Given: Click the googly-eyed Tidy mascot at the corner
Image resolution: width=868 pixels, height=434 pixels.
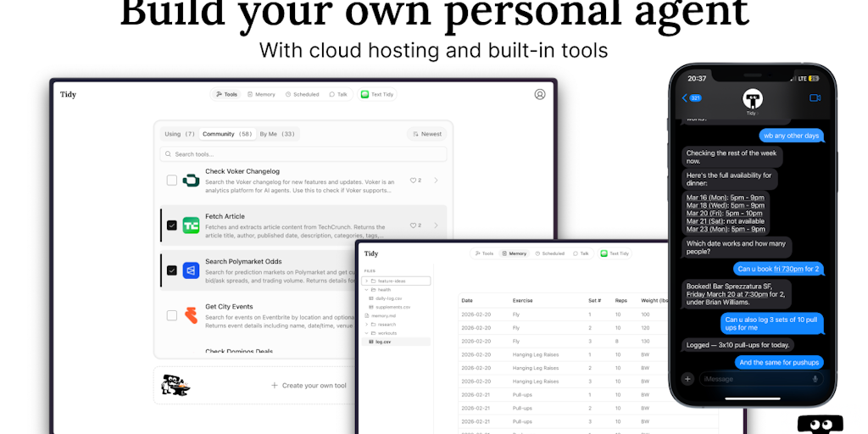Looking at the screenshot, I should coord(821,425).
